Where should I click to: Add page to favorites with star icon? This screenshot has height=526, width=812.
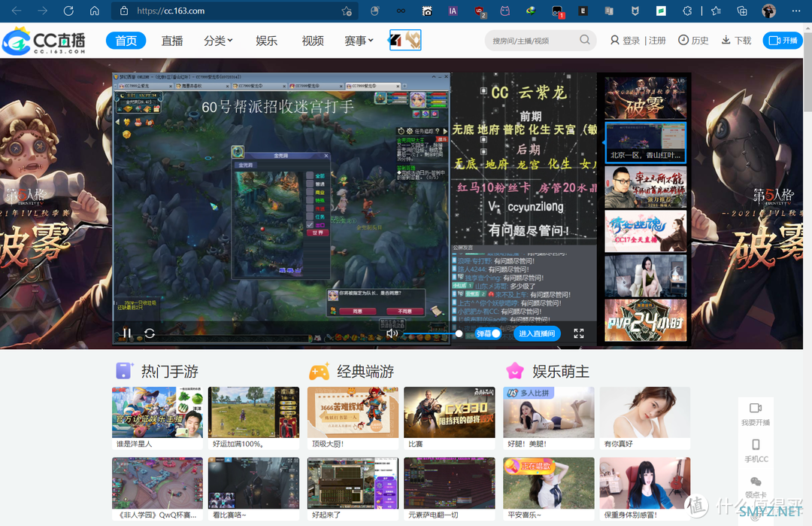(347, 11)
